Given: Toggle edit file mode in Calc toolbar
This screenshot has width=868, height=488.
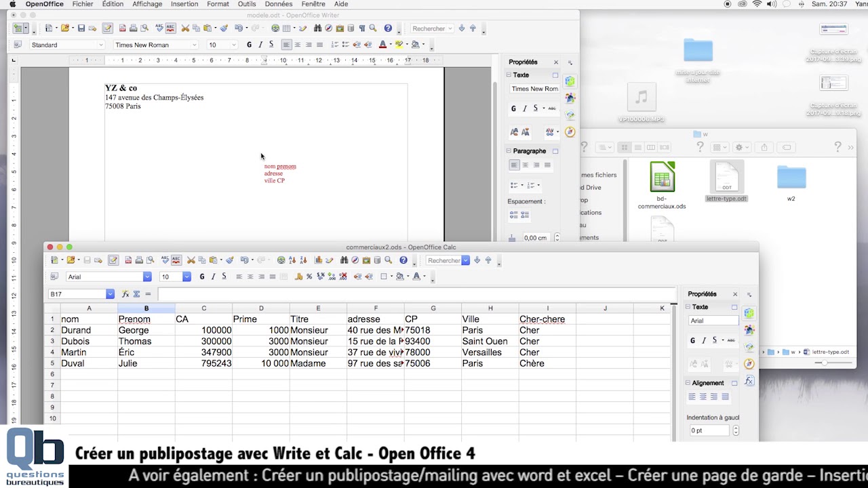Looking at the screenshot, I should (113, 260).
